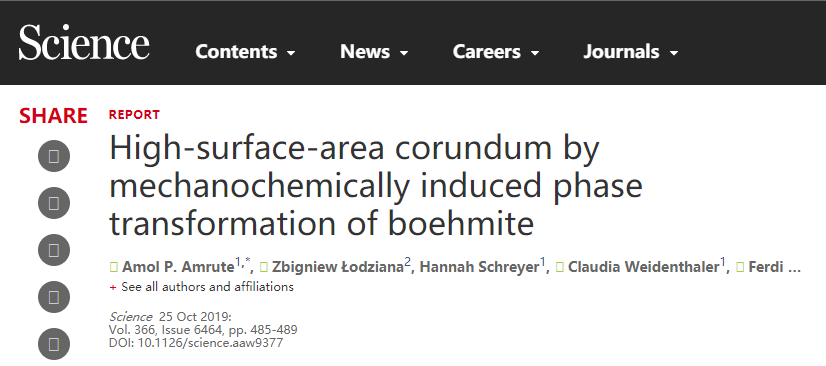Click the article title heading
The image size is (826, 366).
tap(376, 186)
